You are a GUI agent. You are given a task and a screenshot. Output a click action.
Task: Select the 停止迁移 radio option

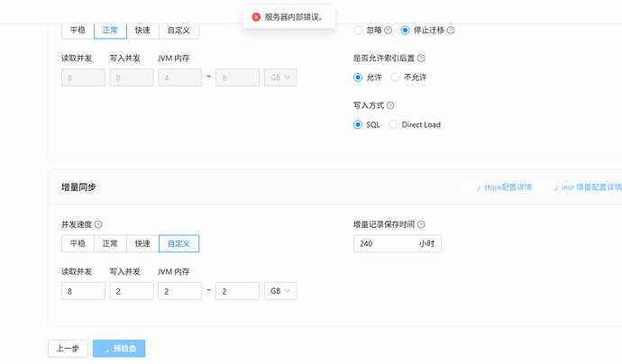click(405, 30)
